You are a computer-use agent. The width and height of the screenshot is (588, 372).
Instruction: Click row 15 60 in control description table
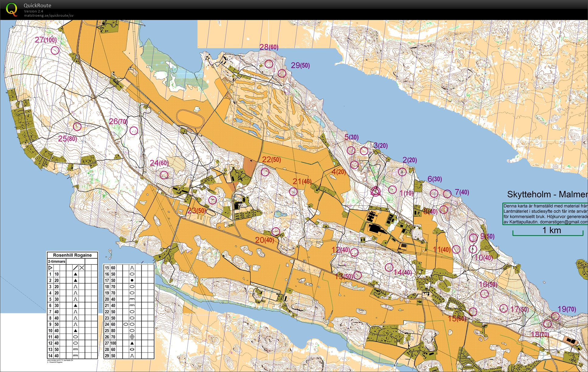[129, 268]
